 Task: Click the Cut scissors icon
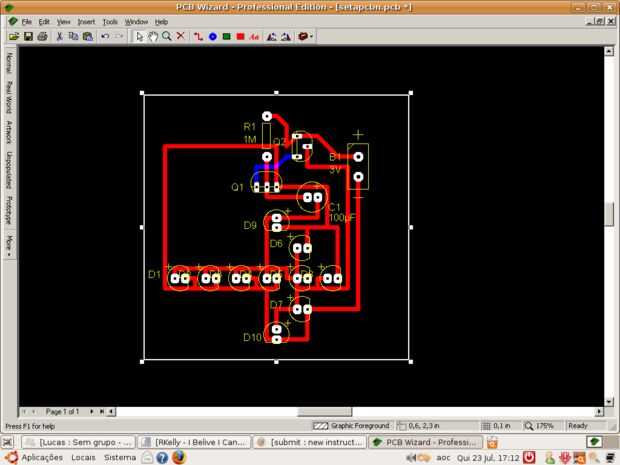[x=60, y=37]
